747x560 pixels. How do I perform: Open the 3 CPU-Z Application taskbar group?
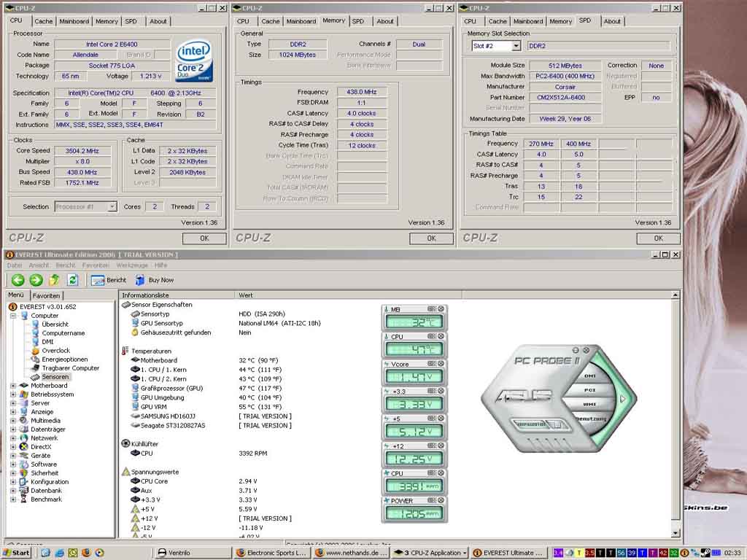(430, 553)
